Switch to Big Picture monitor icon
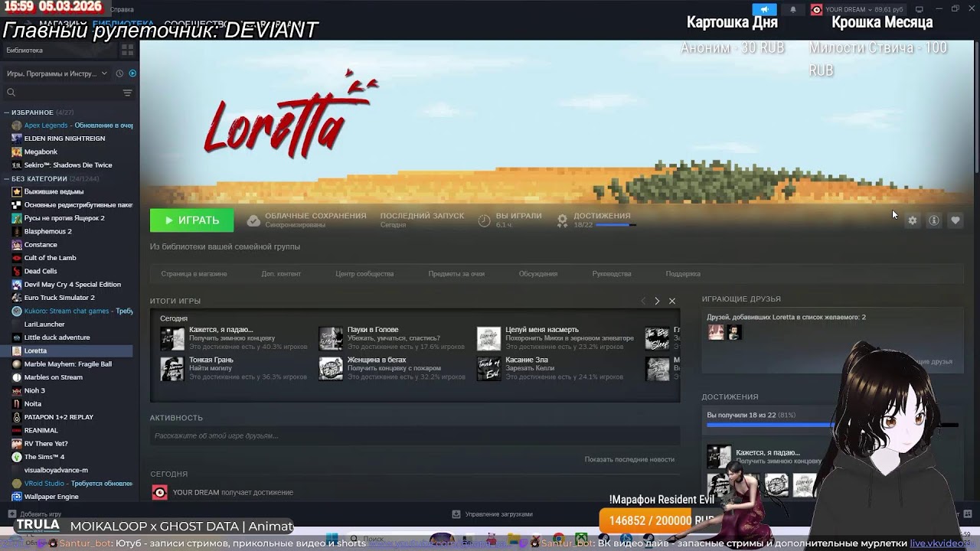This screenshot has height=551, width=980. 920,9
